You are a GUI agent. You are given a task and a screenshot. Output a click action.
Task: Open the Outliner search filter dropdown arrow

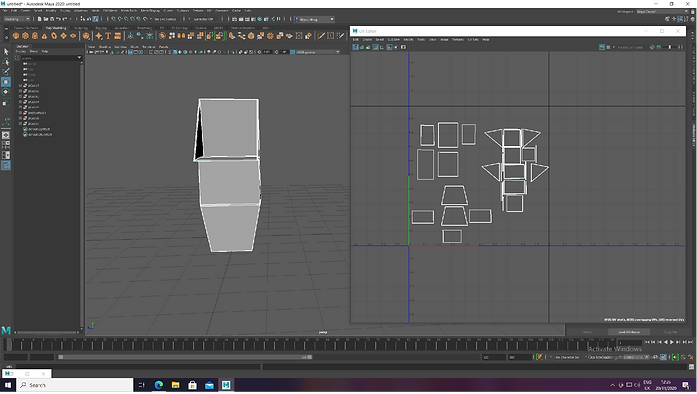[x=79, y=58]
